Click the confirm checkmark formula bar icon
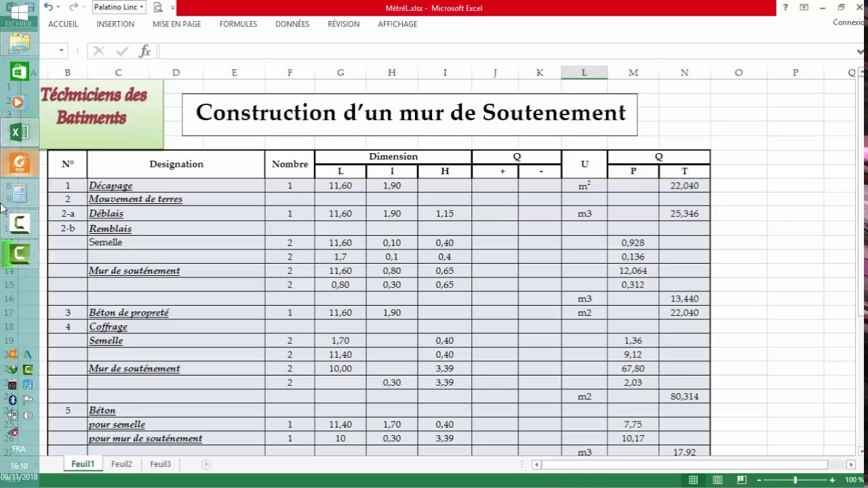The height and width of the screenshot is (488, 868). click(x=122, y=51)
